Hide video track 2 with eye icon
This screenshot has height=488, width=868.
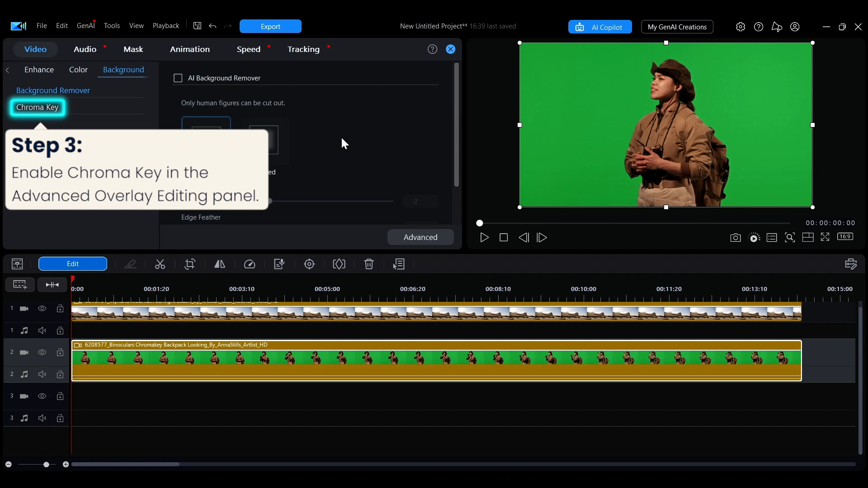[x=42, y=352]
